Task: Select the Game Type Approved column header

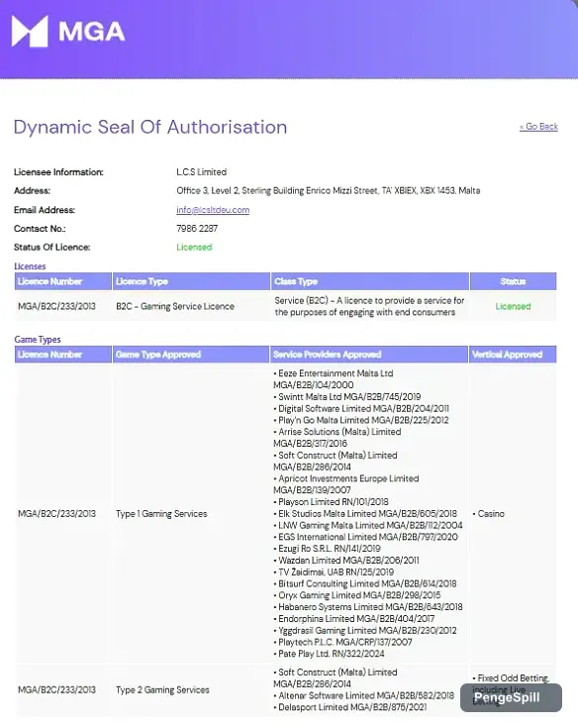Action: (x=191, y=355)
